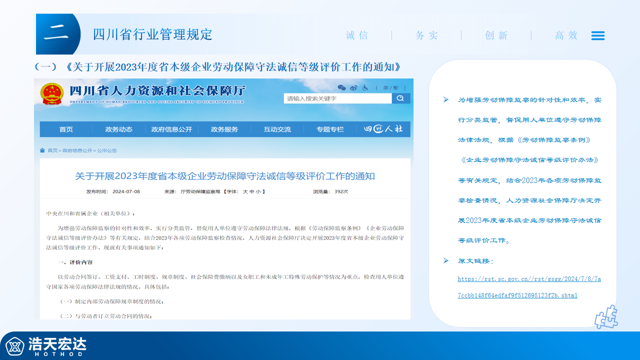The width and height of the screenshot is (640, 360).
Task: Click the line （二）与劳动者订立劳动合同的情况
Action: click(x=106, y=316)
